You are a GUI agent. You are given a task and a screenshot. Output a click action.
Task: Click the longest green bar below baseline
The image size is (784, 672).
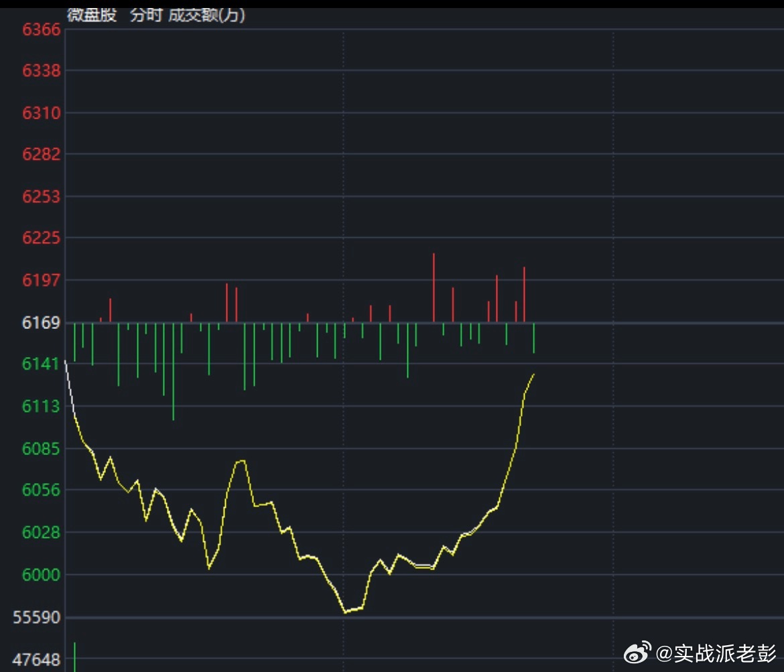pos(174,371)
